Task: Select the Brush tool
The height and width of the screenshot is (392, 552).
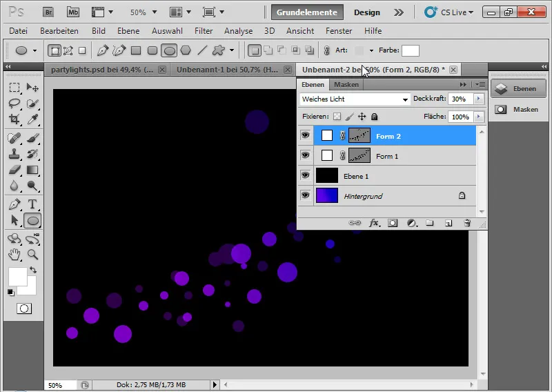Action: pyautogui.click(x=32, y=138)
